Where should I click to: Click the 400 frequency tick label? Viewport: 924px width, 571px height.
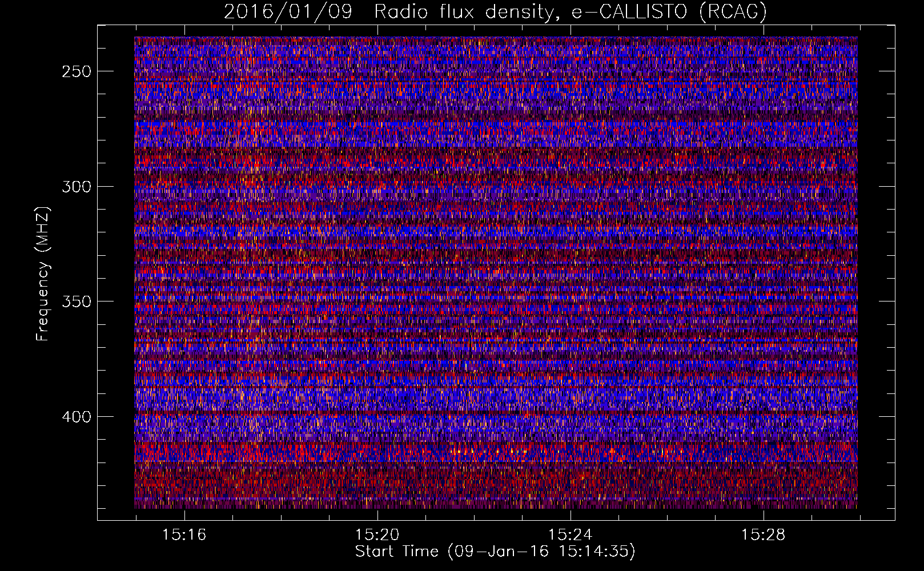(77, 417)
